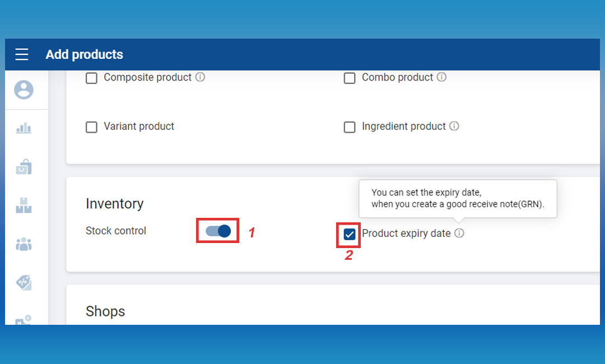
Task: Click the Add products page title
Action: 84,54
